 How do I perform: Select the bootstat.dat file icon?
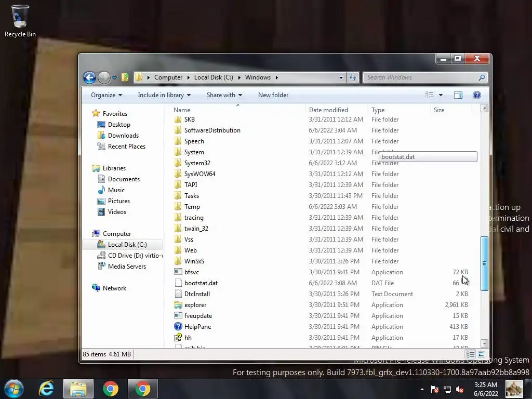178,283
